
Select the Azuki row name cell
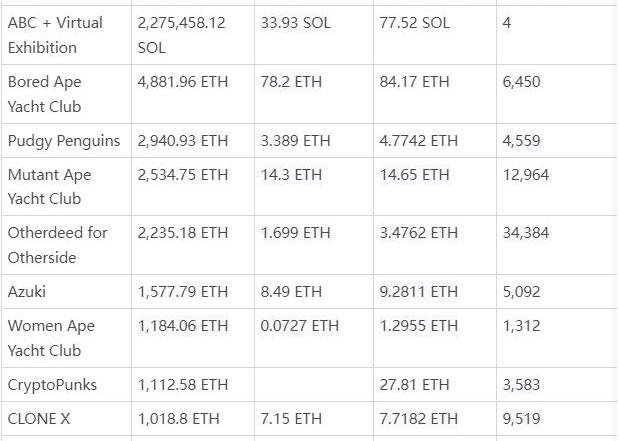tap(28, 292)
